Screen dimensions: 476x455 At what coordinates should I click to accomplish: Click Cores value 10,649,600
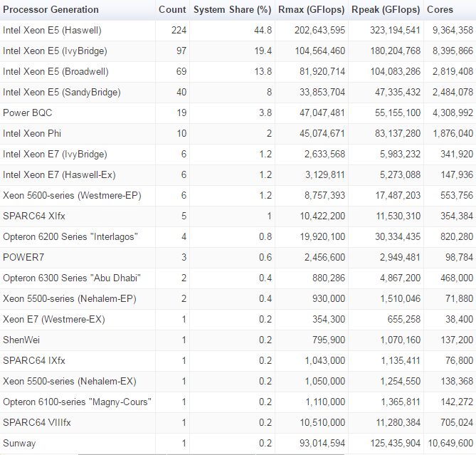pyautogui.click(x=450, y=444)
